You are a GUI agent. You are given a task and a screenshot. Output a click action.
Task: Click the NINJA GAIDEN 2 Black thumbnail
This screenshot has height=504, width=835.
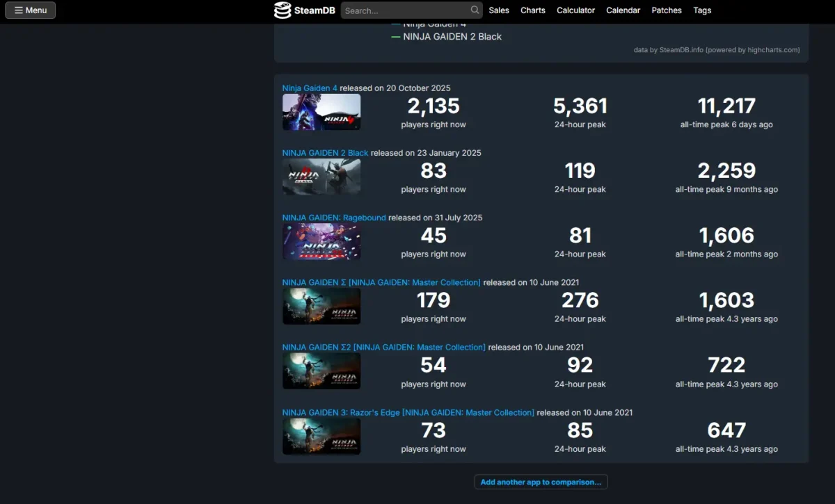[321, 177]
